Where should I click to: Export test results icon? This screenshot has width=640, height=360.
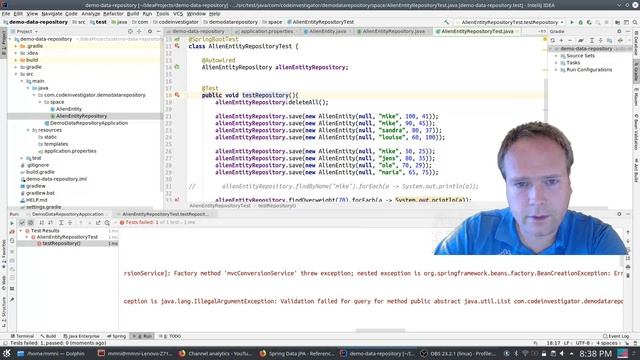[98, 223]
